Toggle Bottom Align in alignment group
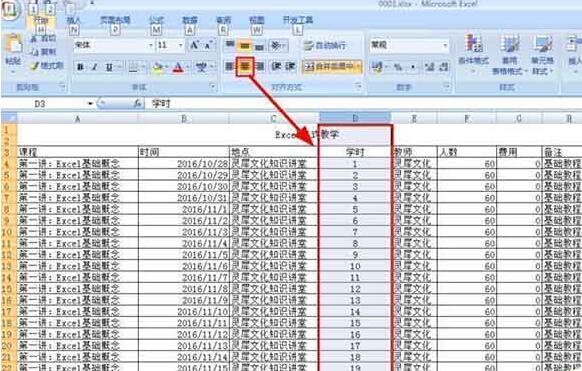The width and height of the screenshot is (582, 371). coord(259,46)
